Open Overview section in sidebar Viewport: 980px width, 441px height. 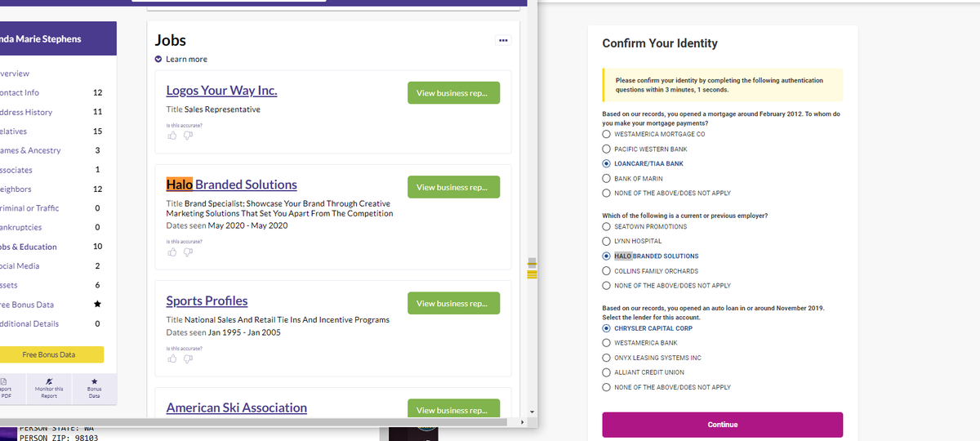tap(14, 73)
